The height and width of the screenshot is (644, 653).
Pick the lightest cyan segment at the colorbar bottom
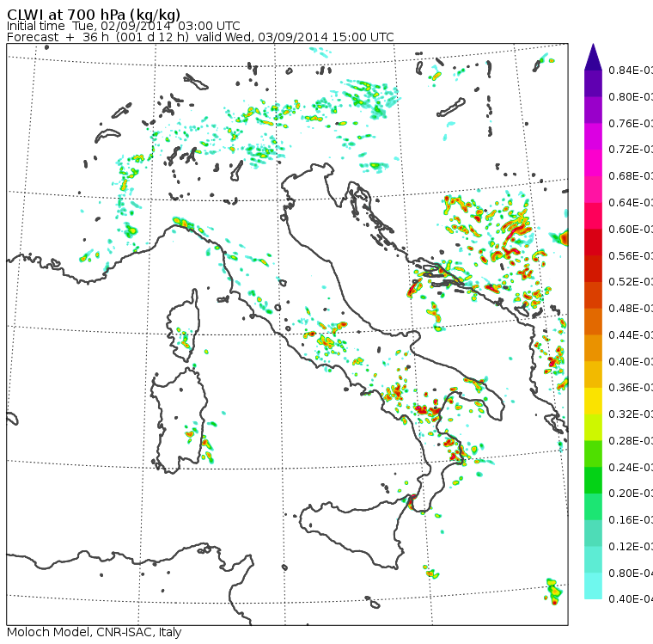tap(593, 586)
